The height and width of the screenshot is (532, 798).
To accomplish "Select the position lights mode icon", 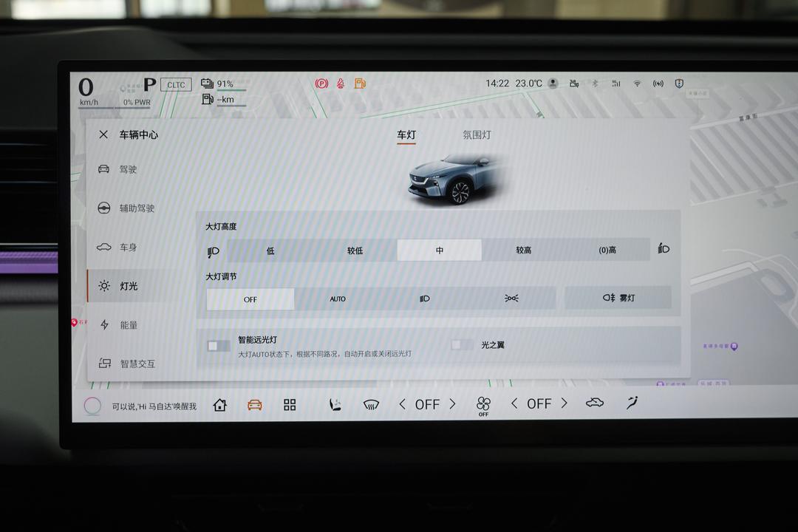I will (x=511, y=298).
